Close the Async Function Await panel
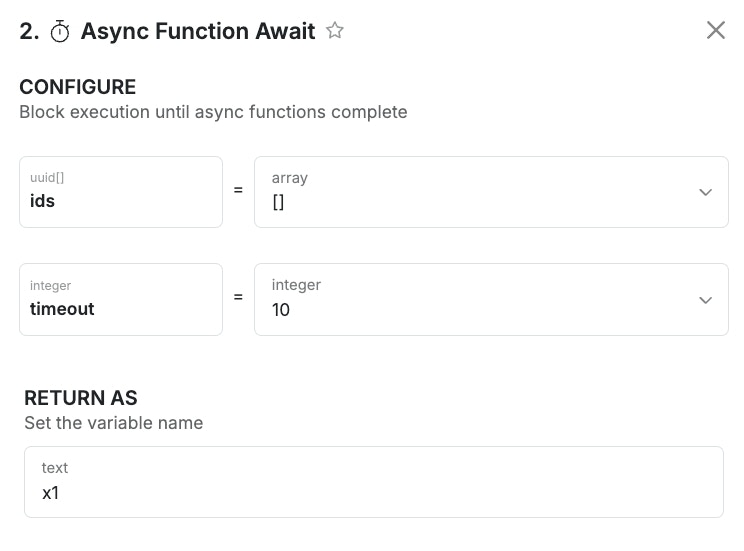 (x=715, y=31)
